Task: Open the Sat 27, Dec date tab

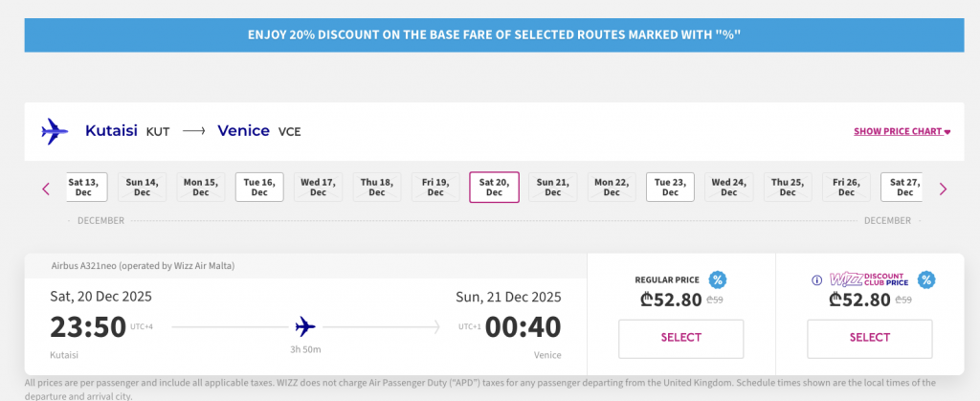Action: (x=902, y=187)
